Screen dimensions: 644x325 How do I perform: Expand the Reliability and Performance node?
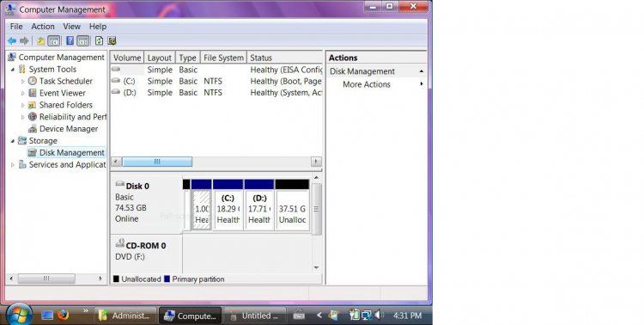pos(23,117)
